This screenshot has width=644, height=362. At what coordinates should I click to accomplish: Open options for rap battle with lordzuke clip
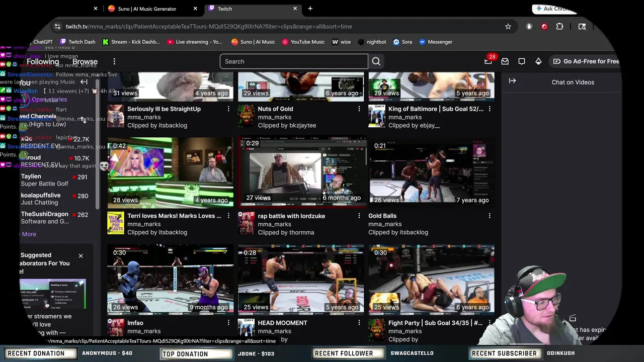(359, 216)
